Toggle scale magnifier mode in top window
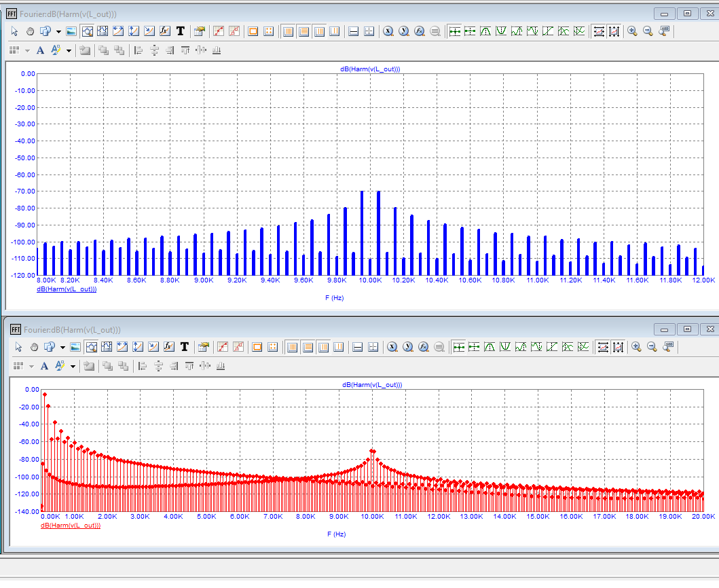The image size is (719, 588). pyautogui.click(x=87, y=31)
